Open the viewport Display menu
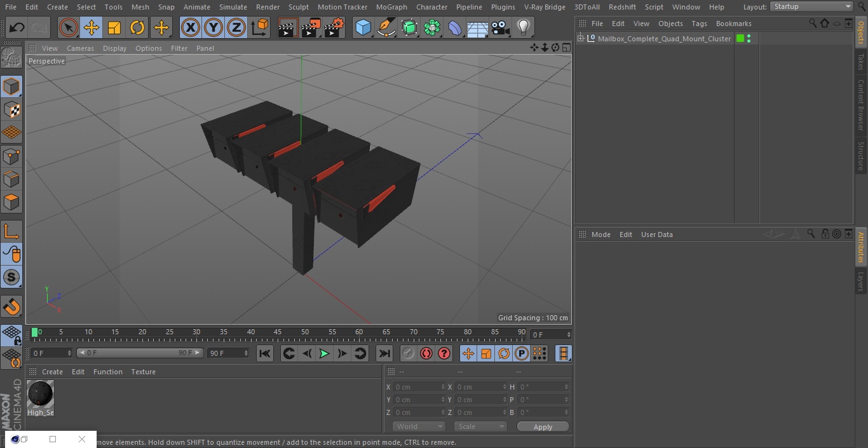868x448 pixels. (x=114, y=48)
